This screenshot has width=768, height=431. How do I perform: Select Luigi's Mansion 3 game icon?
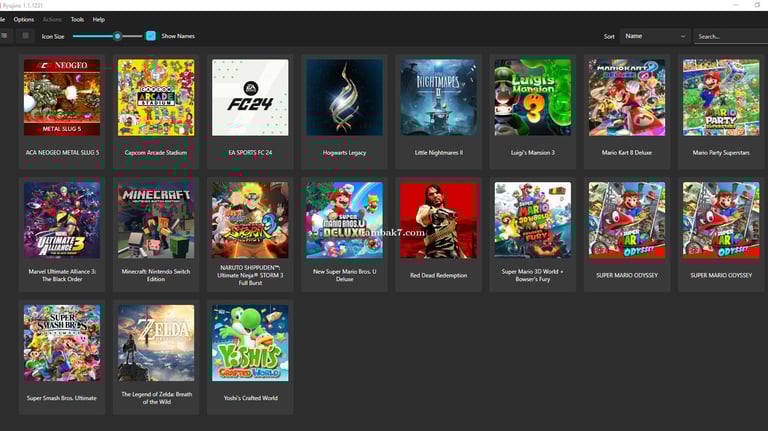point(532,97)
